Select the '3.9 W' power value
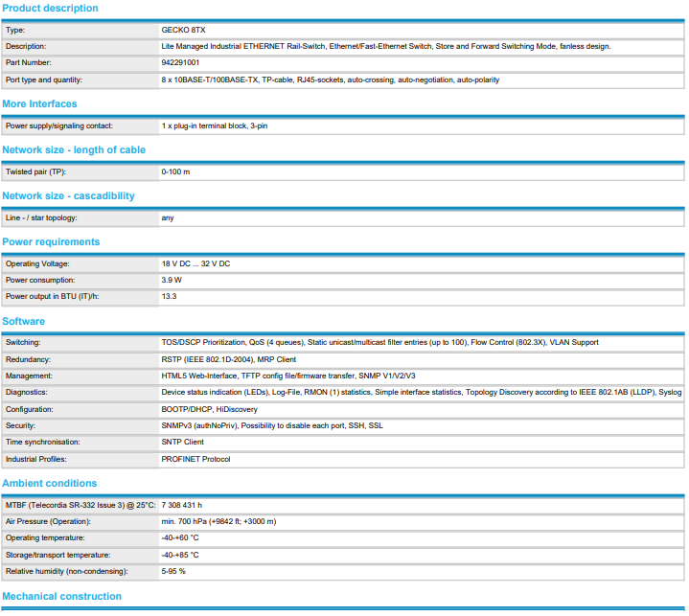Image resolution: width=689 pixels, height=616 pixels. point(172,281)
